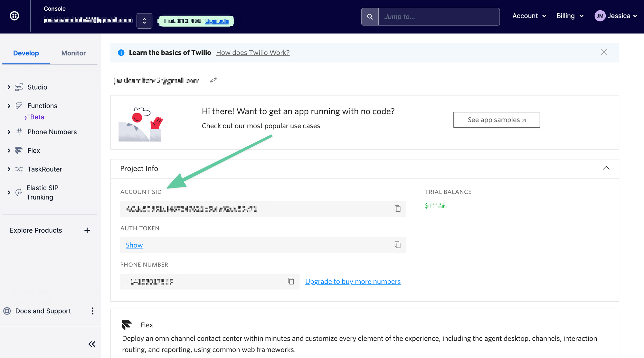
Task: Click the illustration in app samples card
Action: (141, 124)
